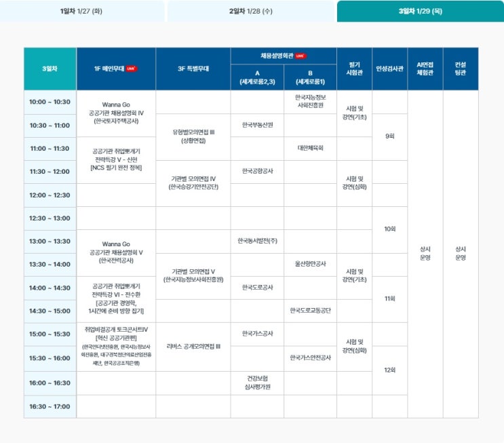Click 한국도로공사 cell

[257, 288]
